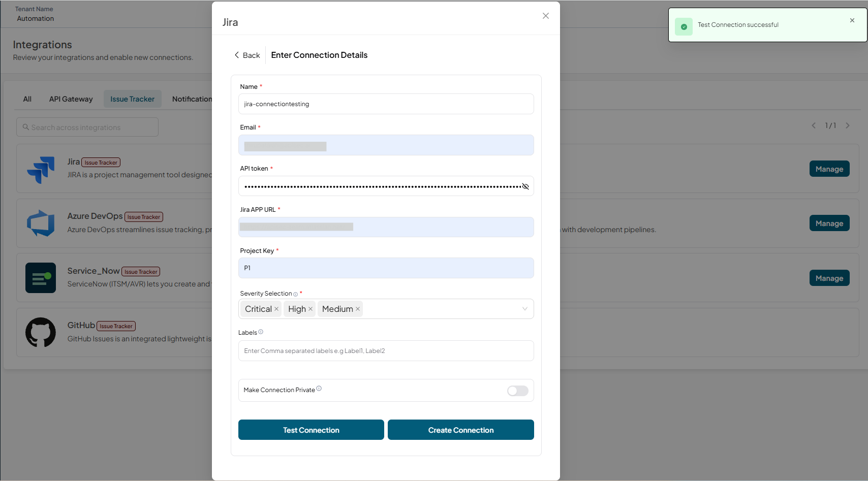The image size is (868, 481).
Task: Remove the Medium severity tag
Action: [x=358, y=309]
